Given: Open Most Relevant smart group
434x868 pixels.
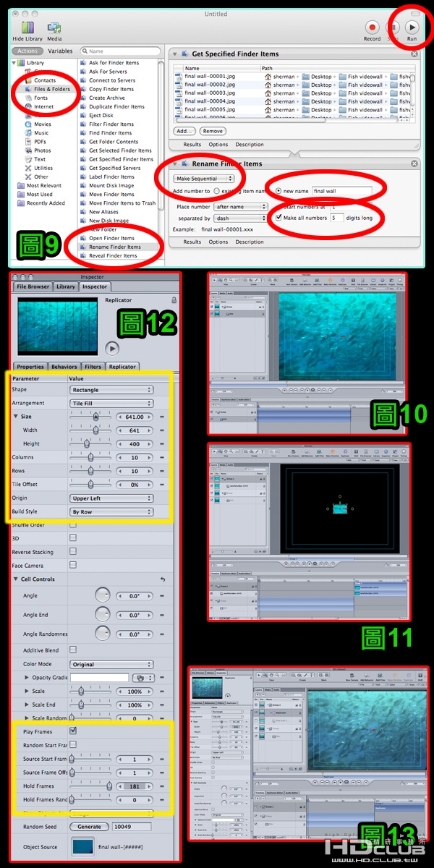Looking at the screenshot, I should click(44, 185).
